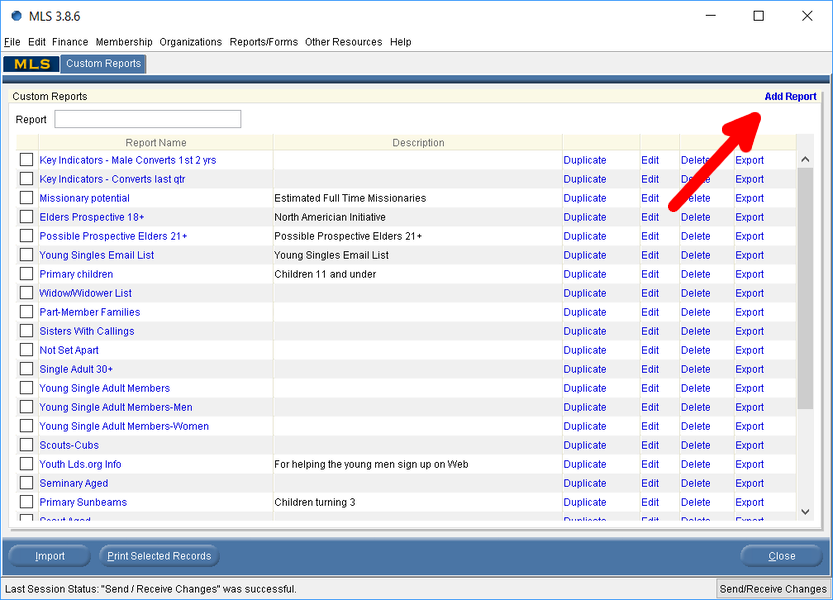Screen dimensions: 833x600
Task: Export the Part-Member Families report
Action: 749,312
